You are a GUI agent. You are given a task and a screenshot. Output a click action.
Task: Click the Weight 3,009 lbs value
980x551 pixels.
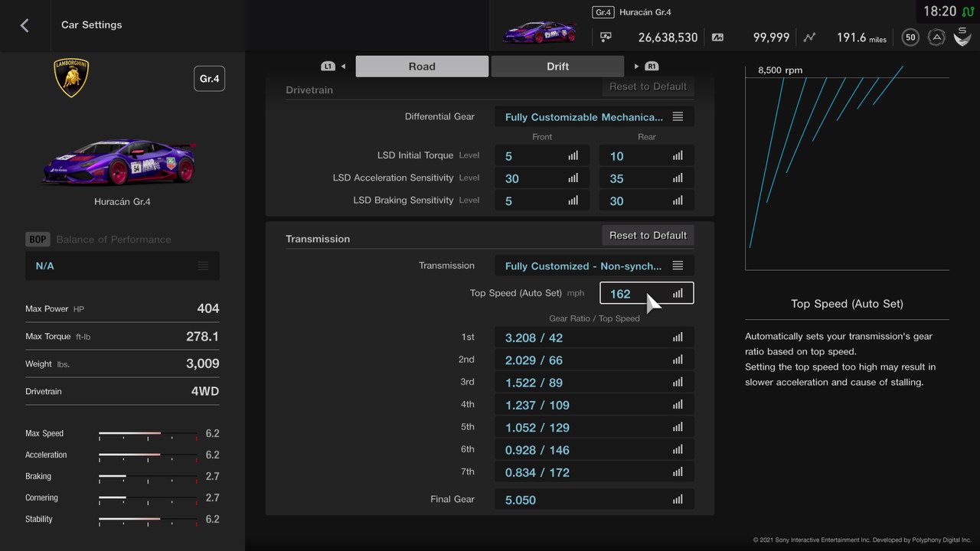point(203,364)
